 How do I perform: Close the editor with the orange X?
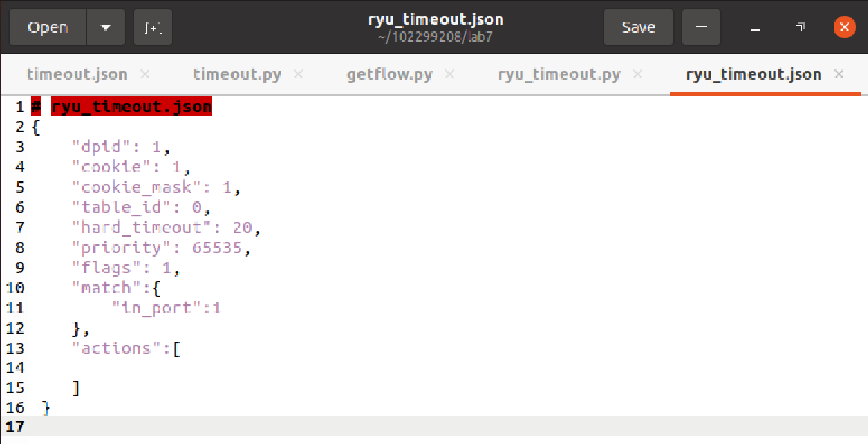[x=844, y=27]
